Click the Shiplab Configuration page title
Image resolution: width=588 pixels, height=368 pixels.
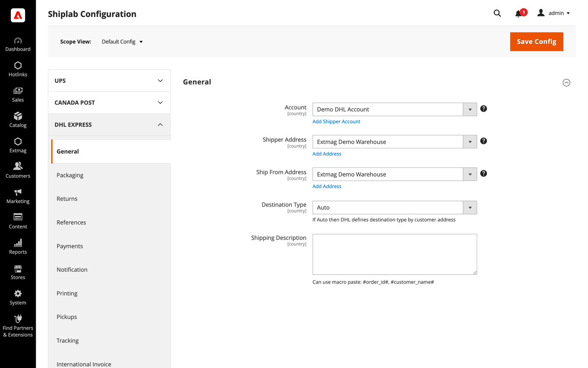point(92,14)
